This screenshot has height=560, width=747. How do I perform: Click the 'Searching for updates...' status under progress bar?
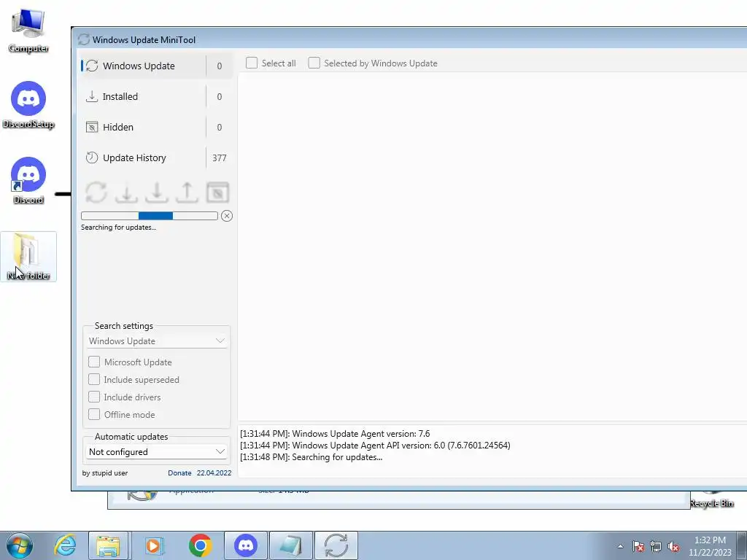point(119,227)
